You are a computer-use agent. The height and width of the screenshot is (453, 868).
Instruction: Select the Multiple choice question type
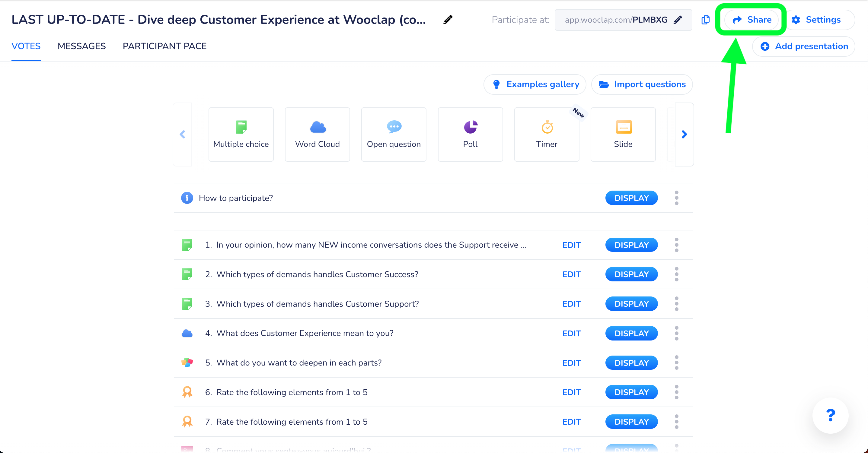pos(241,134)
